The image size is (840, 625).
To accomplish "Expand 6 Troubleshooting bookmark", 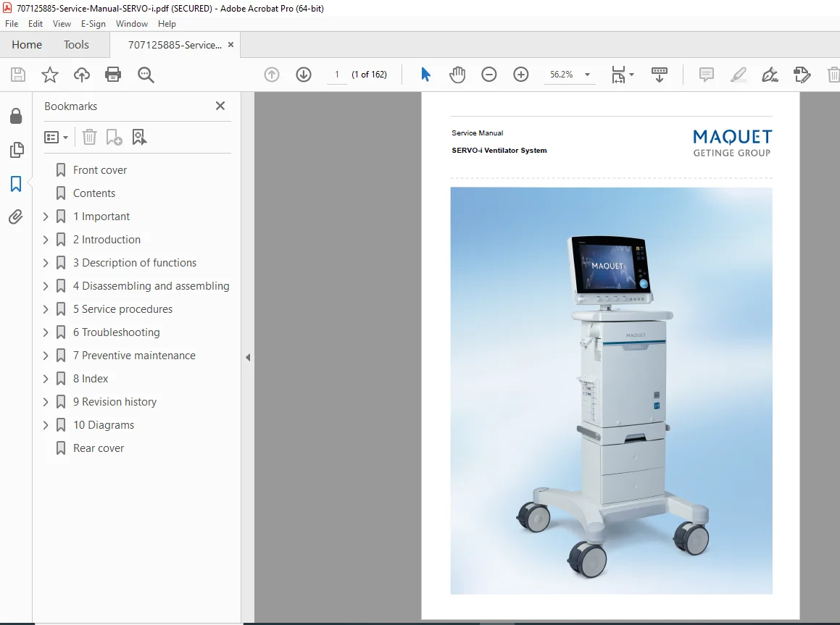I will (46, 332).
